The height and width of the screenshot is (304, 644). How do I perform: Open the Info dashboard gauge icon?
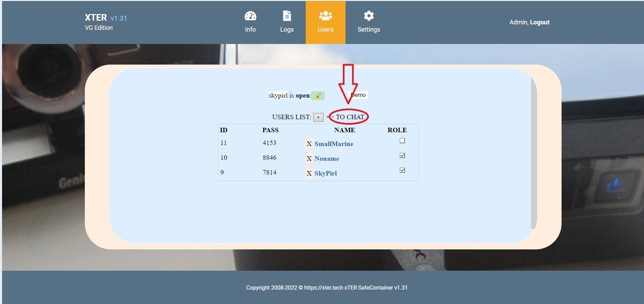[x=250, y=16]
